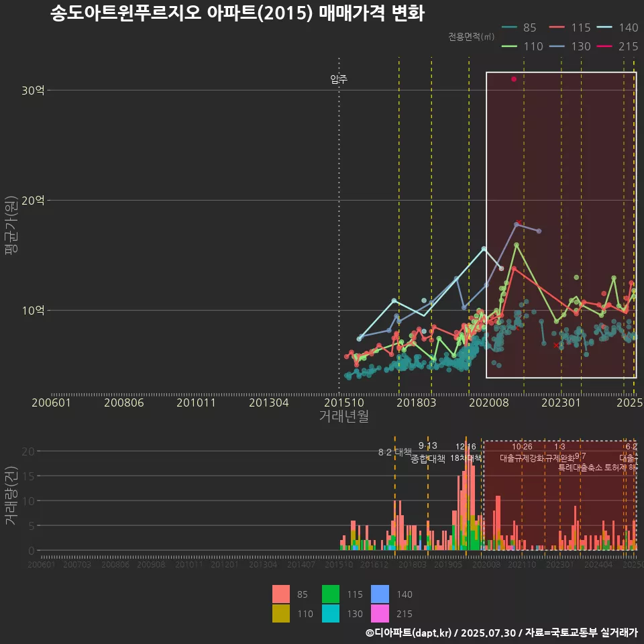Click the '9·7 특례대출축소' policy annotation
Screen dimensions: 644x644
point(580,462)
